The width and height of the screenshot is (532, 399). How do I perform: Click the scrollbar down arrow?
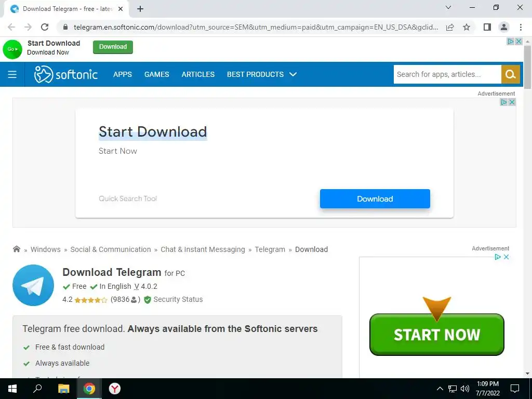coord(527,374)
